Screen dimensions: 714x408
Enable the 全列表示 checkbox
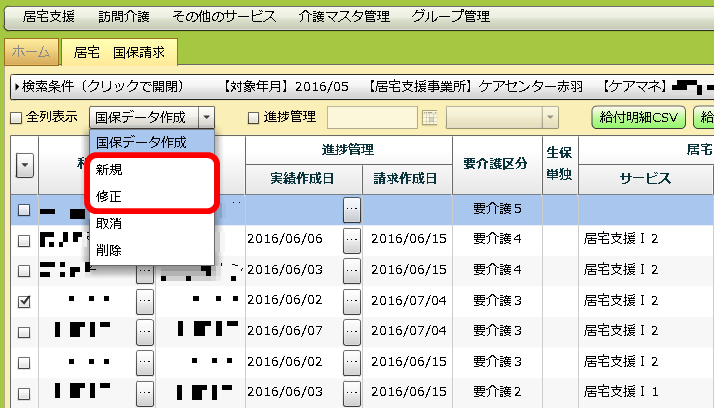click(15, 118)
